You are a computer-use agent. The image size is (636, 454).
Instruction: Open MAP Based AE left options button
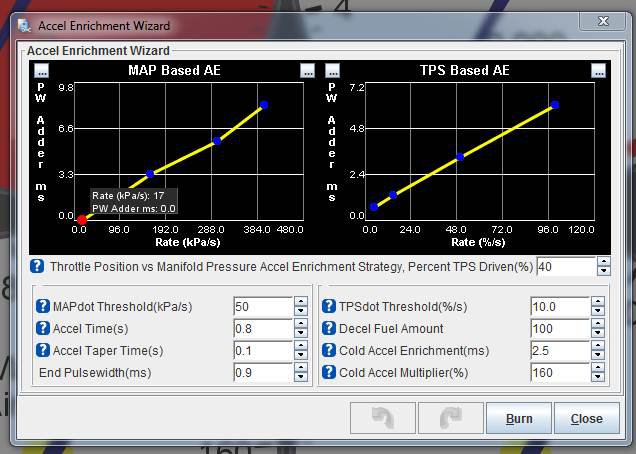[x=41, y=71]
